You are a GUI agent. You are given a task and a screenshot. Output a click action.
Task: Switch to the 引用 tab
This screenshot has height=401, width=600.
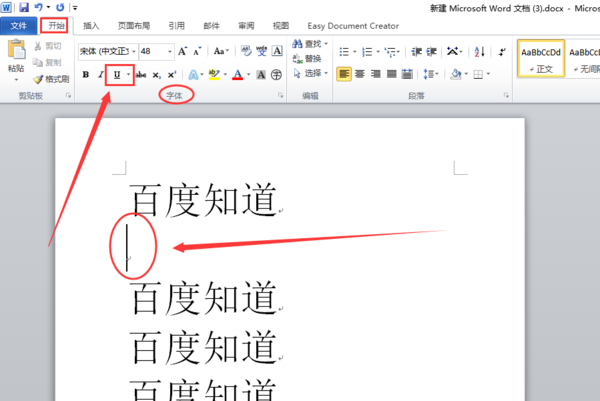(x=176, y=26)
